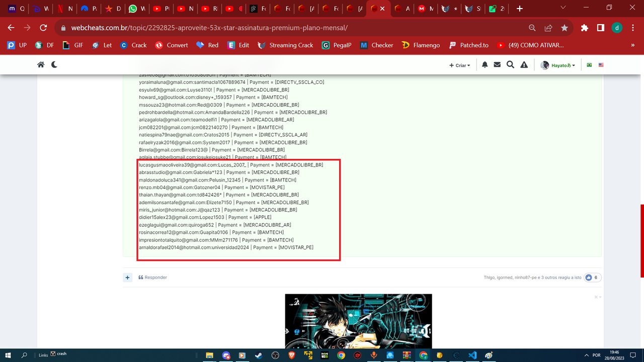Click the Responder reply link
Screen dimensions: 644x362
(x=153, y=278)
